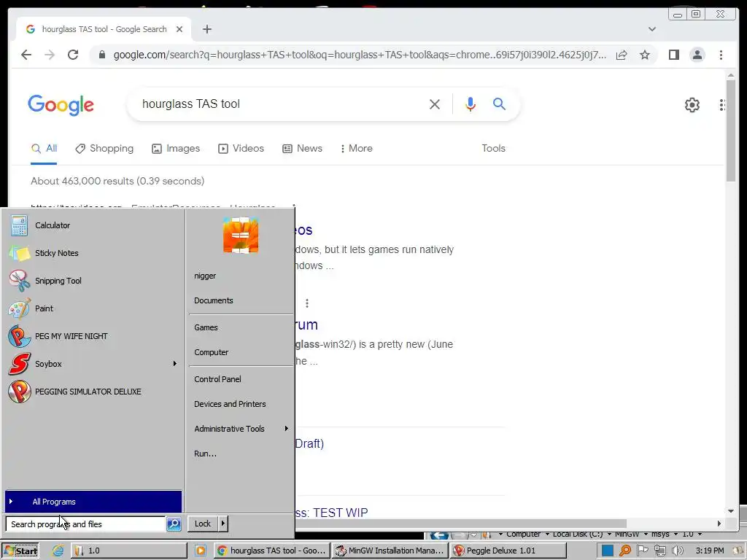The image size is (747, 560).
Task: Open the search Tools options
Action: pos(493,148)
